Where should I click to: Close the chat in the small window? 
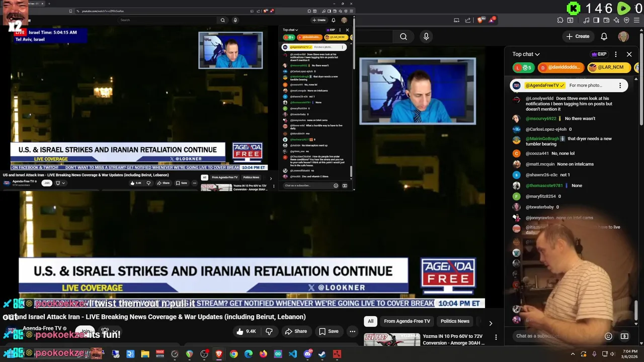(347, 30)
